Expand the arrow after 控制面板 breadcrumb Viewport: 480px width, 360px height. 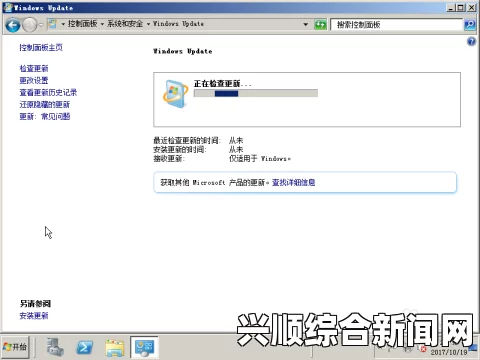(102, 24)
